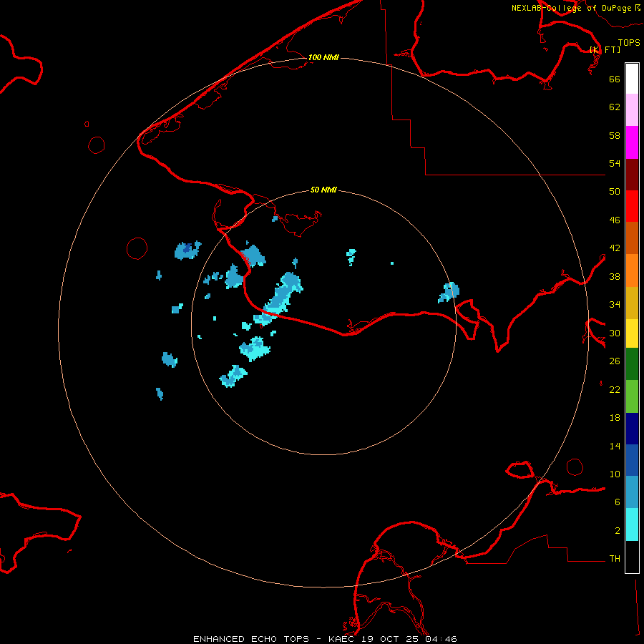Click the ENHANCED ECHO TOPS caption
Image resolution: width=644 pixels, height=644 pixels.
[251, 639]
